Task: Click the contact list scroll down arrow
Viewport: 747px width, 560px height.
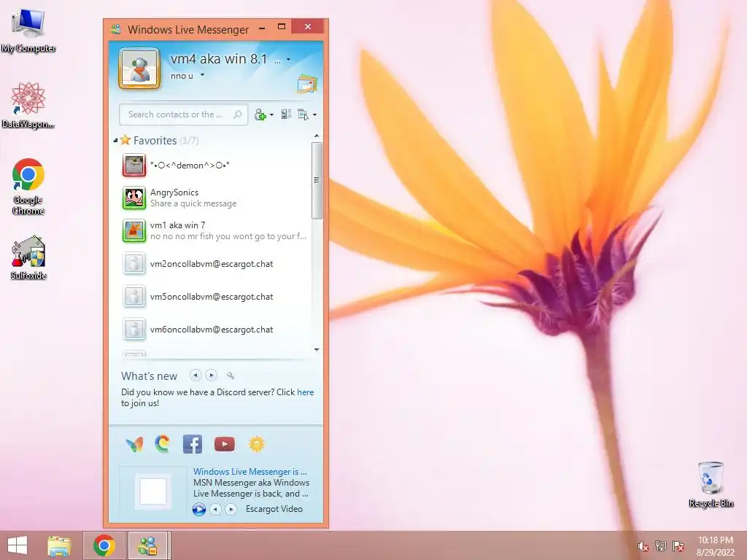Action: click(317, 349)
